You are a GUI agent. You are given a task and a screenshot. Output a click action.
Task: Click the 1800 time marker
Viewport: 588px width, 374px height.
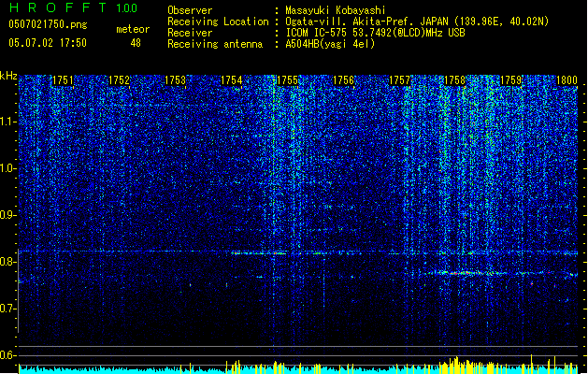[x=566, y=80]
